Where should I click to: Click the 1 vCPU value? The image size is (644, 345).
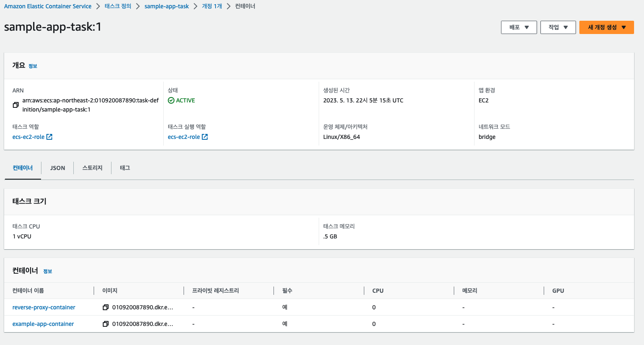point(22,236)
